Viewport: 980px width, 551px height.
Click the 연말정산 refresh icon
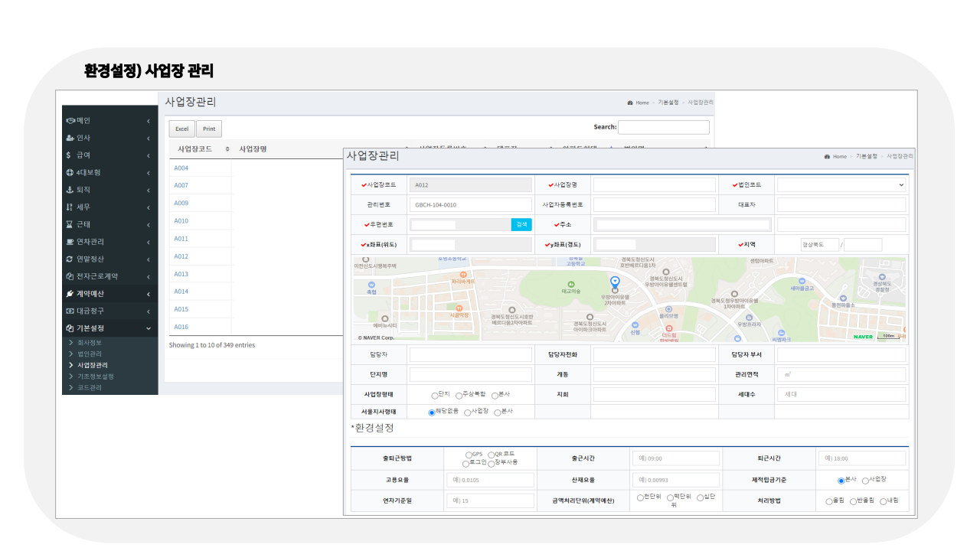click(x=70, y=259)
